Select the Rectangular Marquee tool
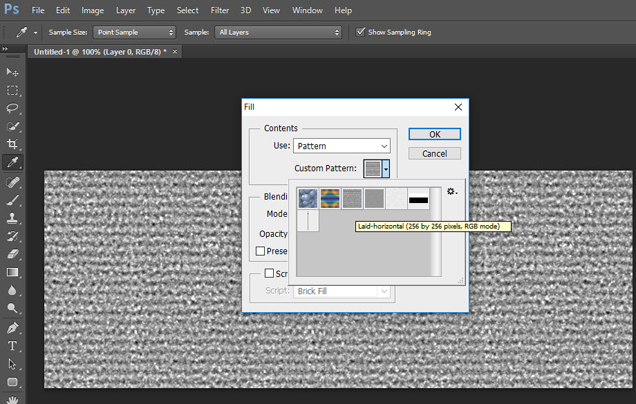 coord(13,90)
